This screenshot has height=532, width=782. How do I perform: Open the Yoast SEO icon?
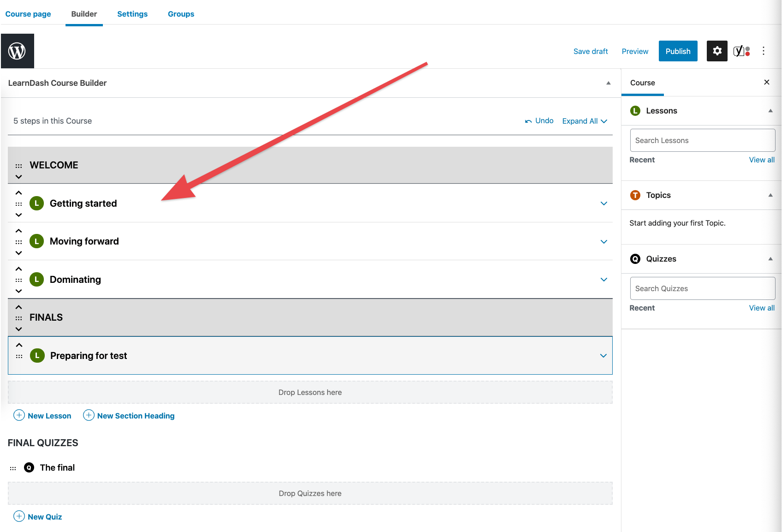(741, 51)
